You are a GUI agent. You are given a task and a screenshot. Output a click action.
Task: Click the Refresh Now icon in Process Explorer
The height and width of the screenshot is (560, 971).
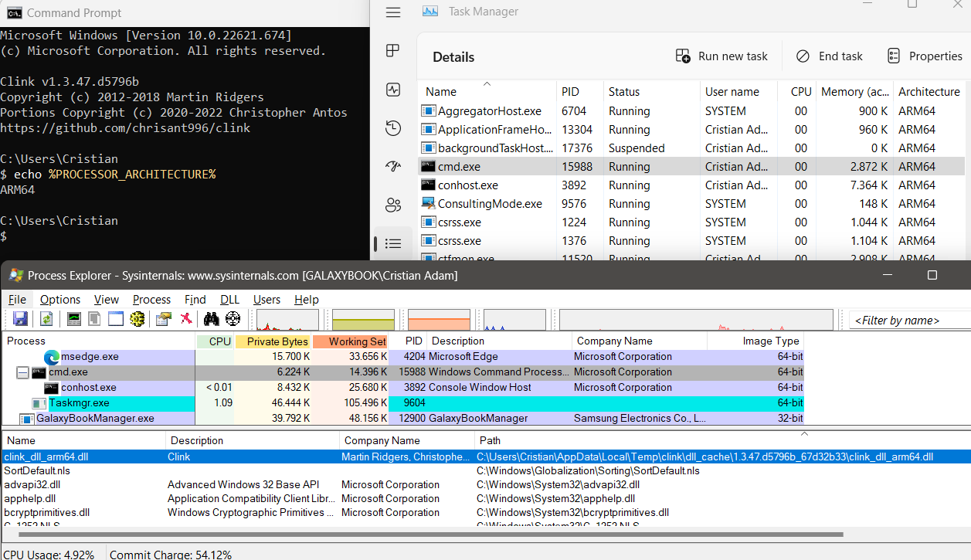pyautogui.click(x=47, y=318)
